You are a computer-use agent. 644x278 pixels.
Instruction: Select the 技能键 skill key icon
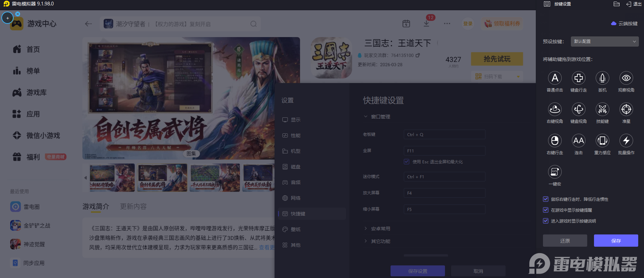602,110
